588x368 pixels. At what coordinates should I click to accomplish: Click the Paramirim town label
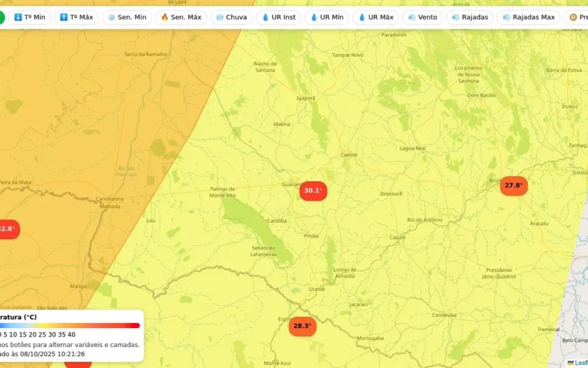coord(393,35)
